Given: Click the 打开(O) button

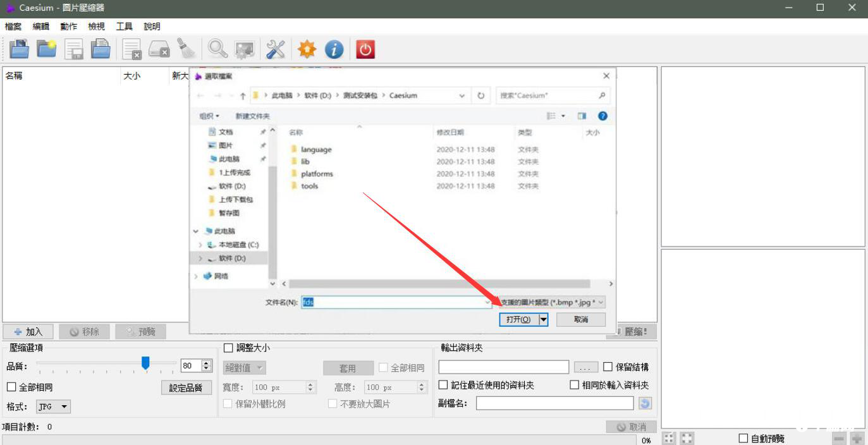Looking at the screenshot, I should pos(518,319).
